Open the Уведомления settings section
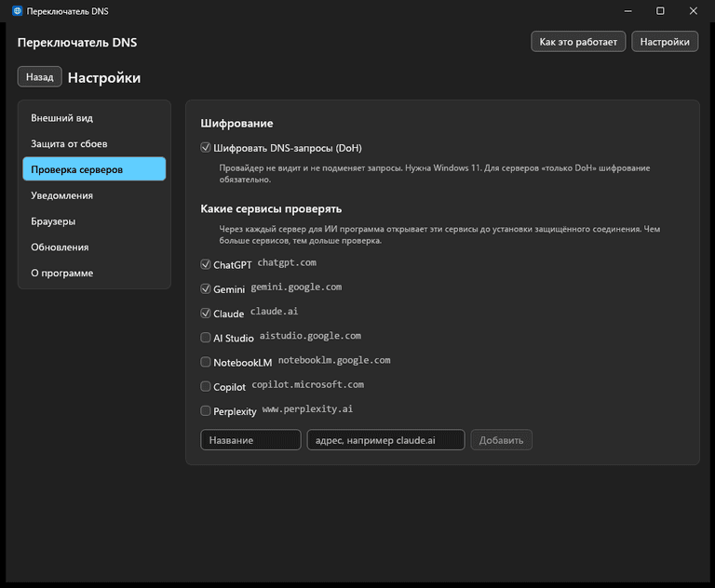This screenshot has width=715, height=588. pos(94,195)
